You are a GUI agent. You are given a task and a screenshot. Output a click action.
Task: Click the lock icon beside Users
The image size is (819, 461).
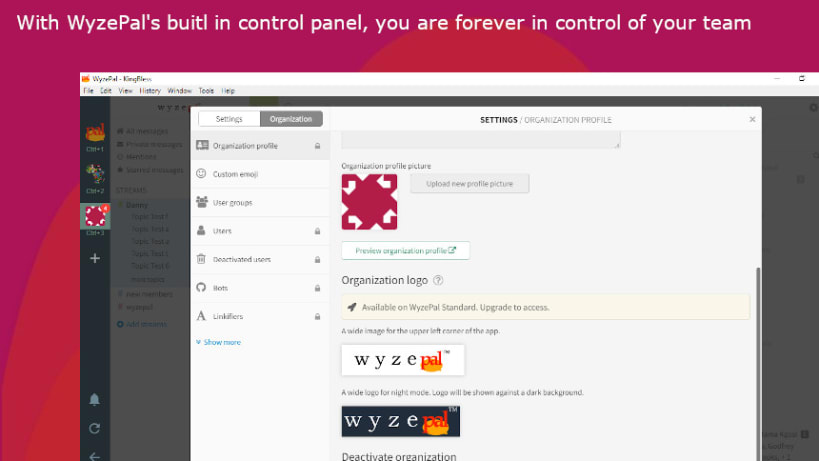(x=317, y=231)
